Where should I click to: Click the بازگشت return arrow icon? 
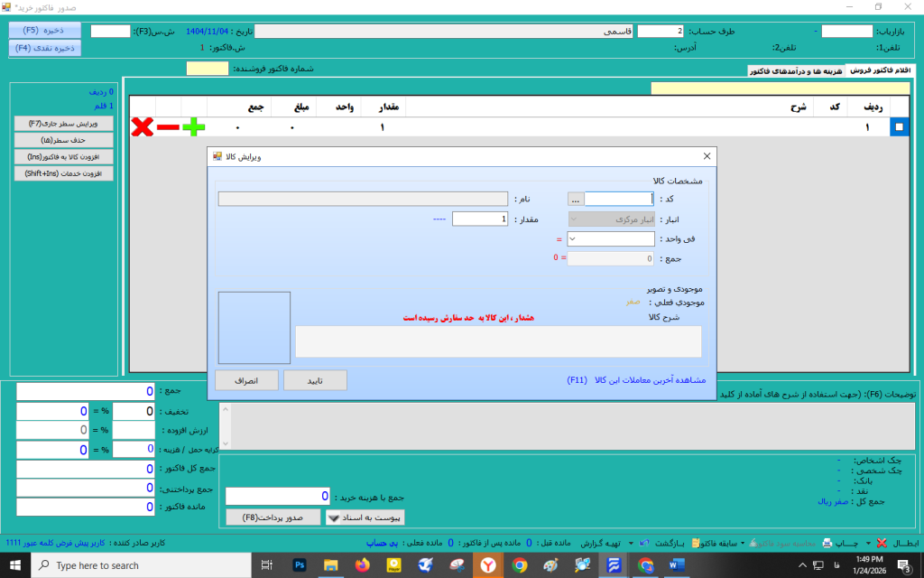[x=642, y=543]
